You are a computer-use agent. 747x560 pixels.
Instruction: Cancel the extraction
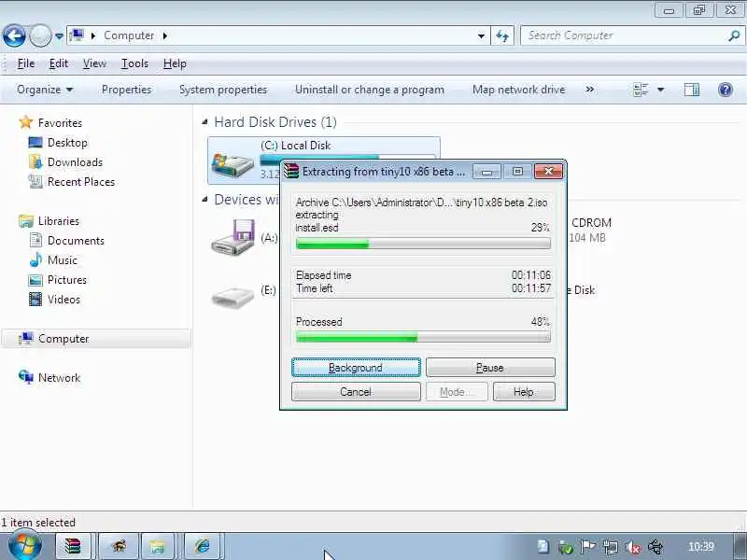[x=356, y=392]
